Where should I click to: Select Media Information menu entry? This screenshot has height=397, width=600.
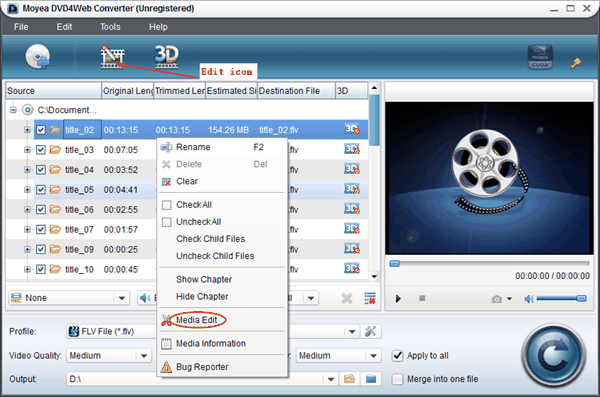tap(211, 343)
